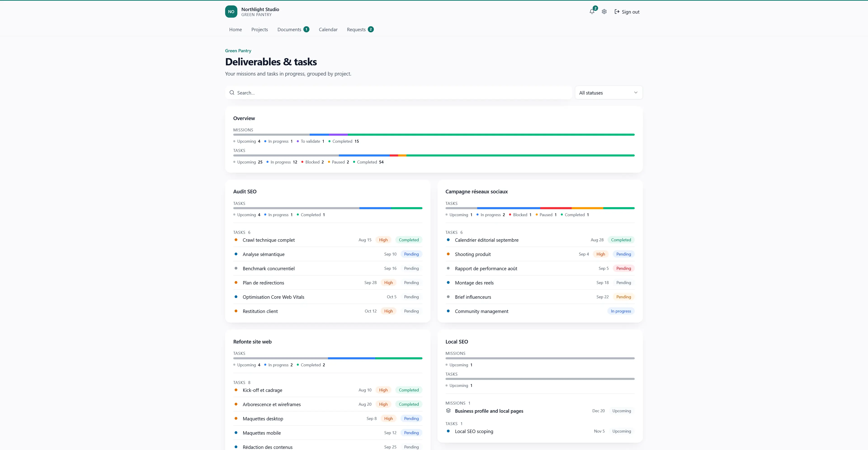Select the Montage des reels task
Image resolution: width=868 pixels, height=450 pixels.
[x=540, y=282]
